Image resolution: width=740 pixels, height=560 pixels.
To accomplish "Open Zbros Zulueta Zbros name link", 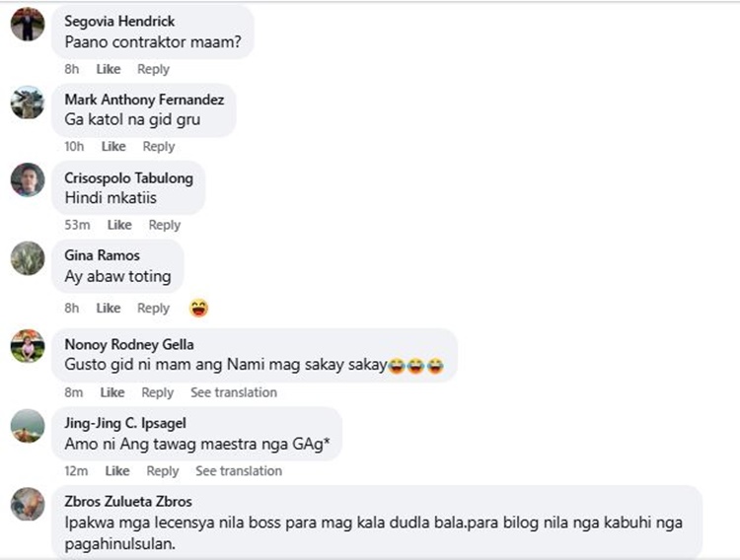I will (x=128, y=501).
